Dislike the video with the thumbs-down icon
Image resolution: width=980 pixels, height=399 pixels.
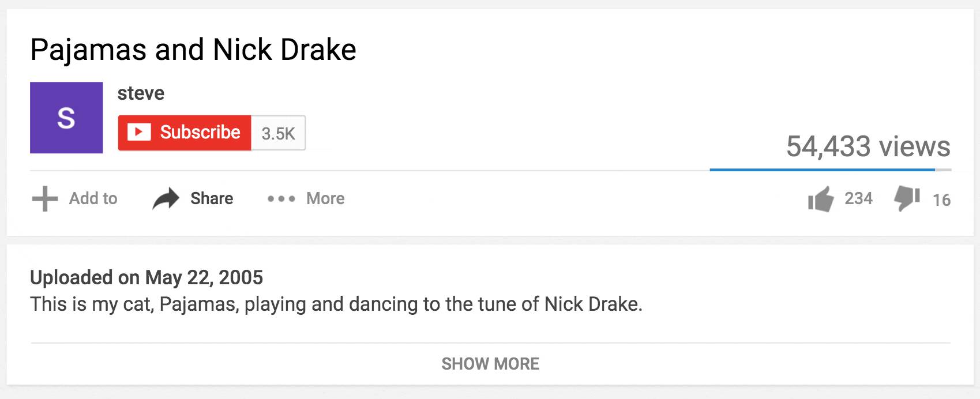point(906,199)
